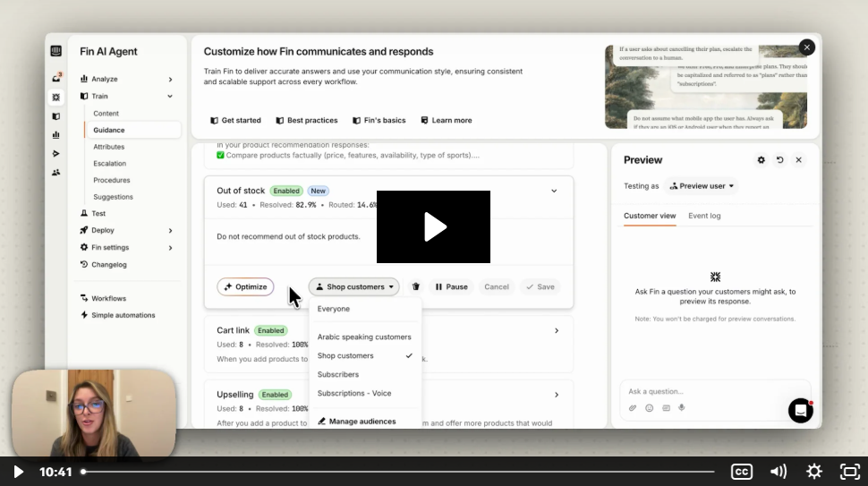Collapse the Out of stock guidance

coord(554,191)
